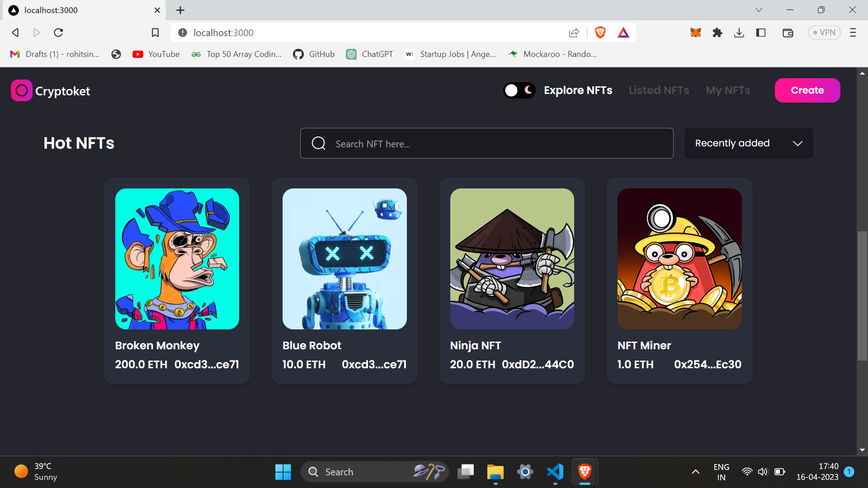This screenshot has height=488, width=868.
Task: Open the Brave Wallet icon
Action: pyautogui.click(x=788, y=33)
